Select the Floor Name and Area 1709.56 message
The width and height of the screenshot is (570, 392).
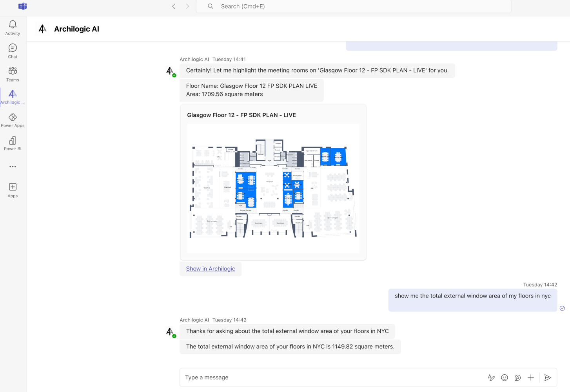click(252, 90)
